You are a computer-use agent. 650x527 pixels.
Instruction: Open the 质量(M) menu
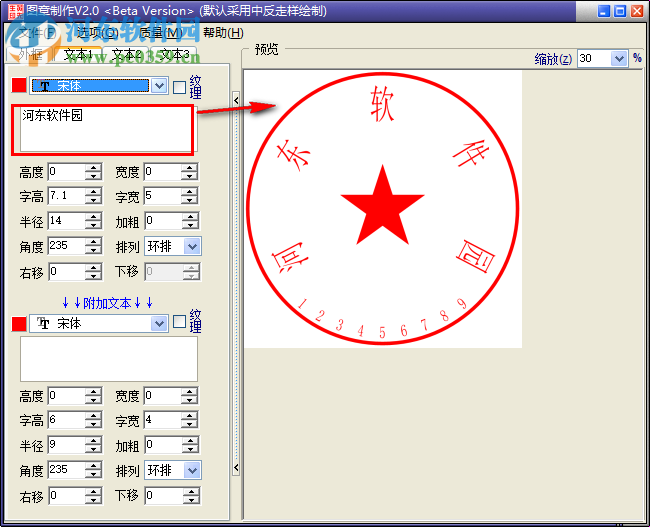pyautogui.click(x=161, y=33)
